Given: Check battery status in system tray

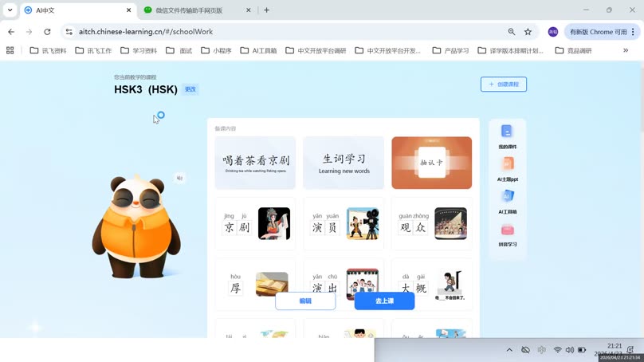Looking at the screenshot, I should (x=582, y=350).
